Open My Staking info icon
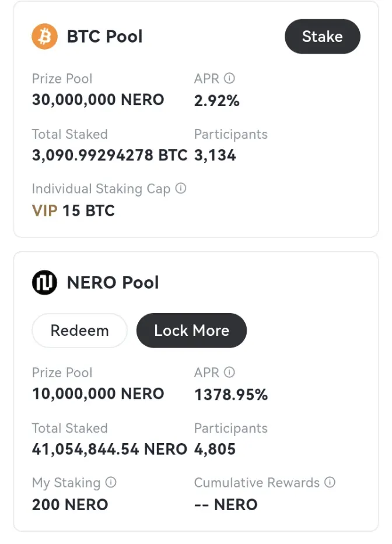This screenshot has width=392, height=544. [111, 482]
